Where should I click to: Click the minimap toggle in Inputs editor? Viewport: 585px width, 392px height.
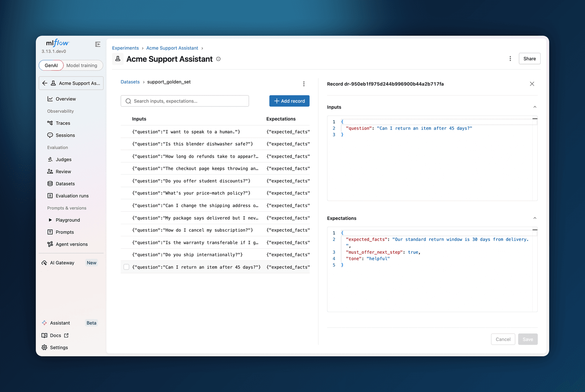point(535,119)
